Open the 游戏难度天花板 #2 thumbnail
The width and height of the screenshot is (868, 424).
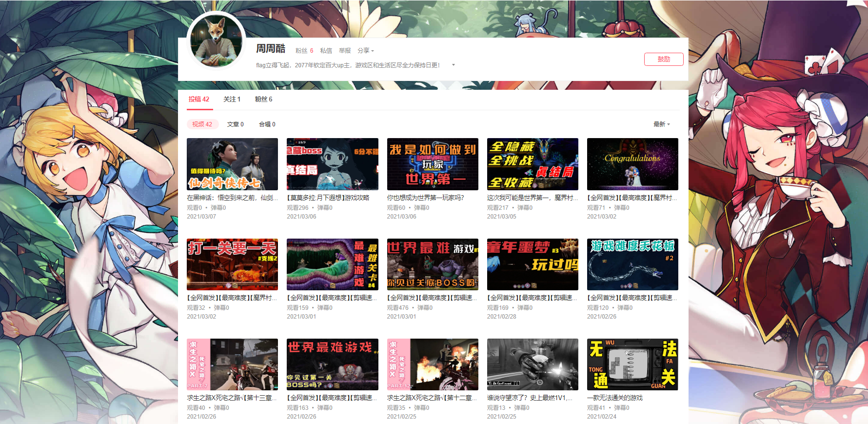[632, 264]
